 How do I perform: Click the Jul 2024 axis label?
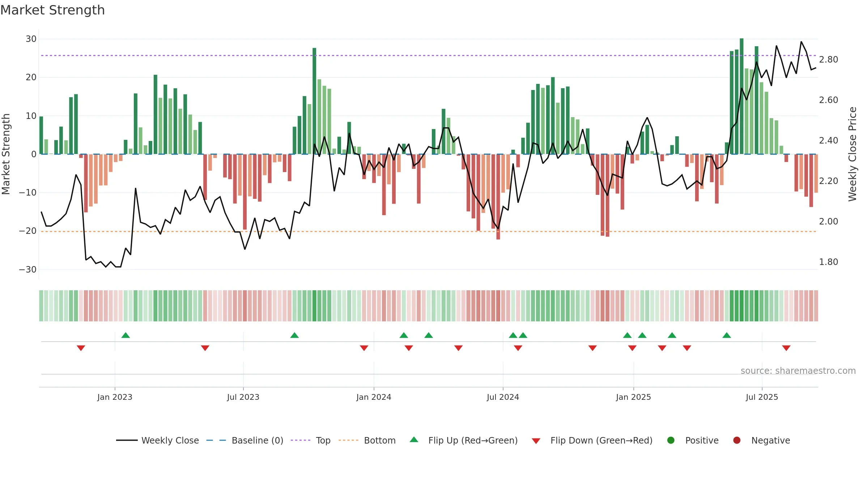(x=503, y=397)
